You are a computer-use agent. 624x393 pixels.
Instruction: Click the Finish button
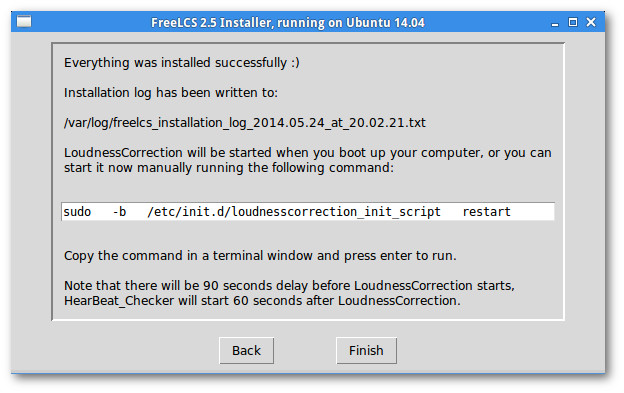tap(366, 350)
